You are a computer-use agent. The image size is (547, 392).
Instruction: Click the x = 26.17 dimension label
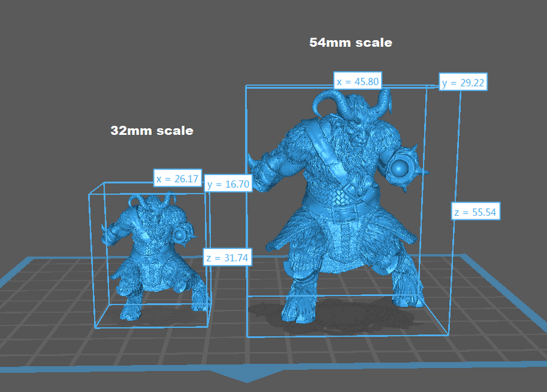[x=177, y=179]
